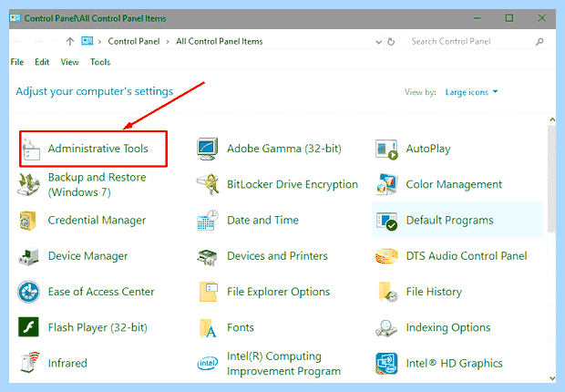This screenshot has width=565, height=392.
Task: Open the Infrared icon
Action: [x=30, y=363]
